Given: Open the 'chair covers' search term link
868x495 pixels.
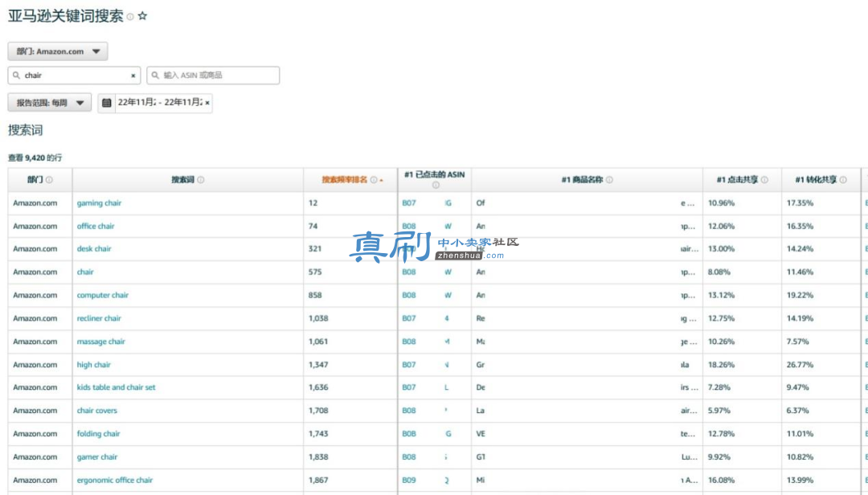Looking at the screenshot, I should coord(97,411).
